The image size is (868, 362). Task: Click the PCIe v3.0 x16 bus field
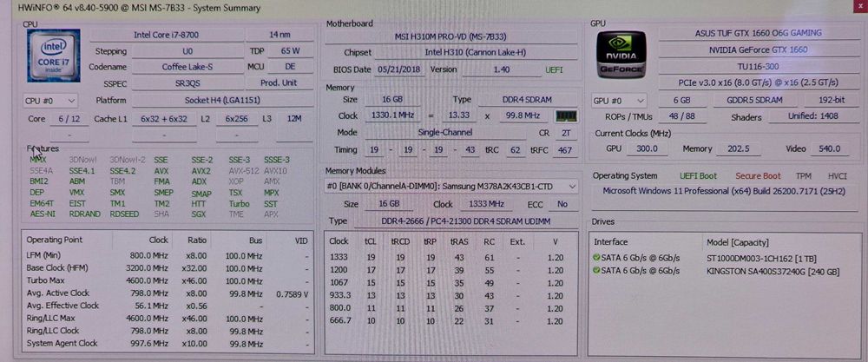(x=758, y=82)
